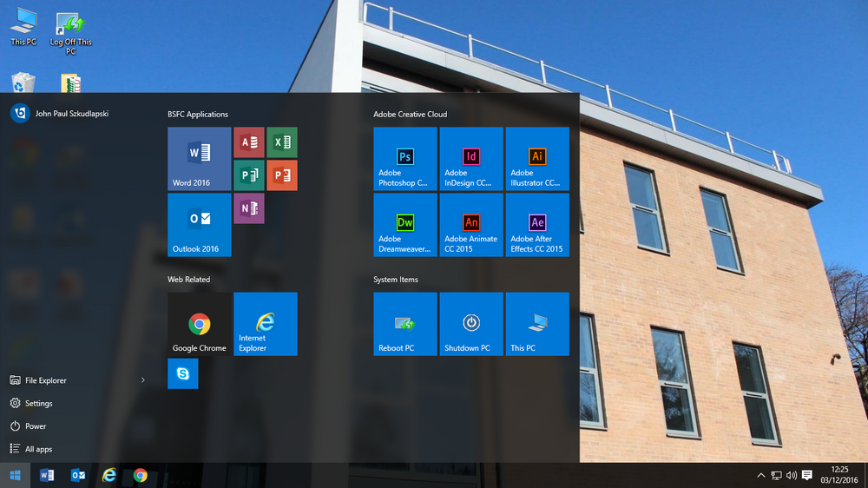Open the Google Chrome tile
Image resolution: width=868 pixels, height=488 pixels.
click(x=200, y=324)
